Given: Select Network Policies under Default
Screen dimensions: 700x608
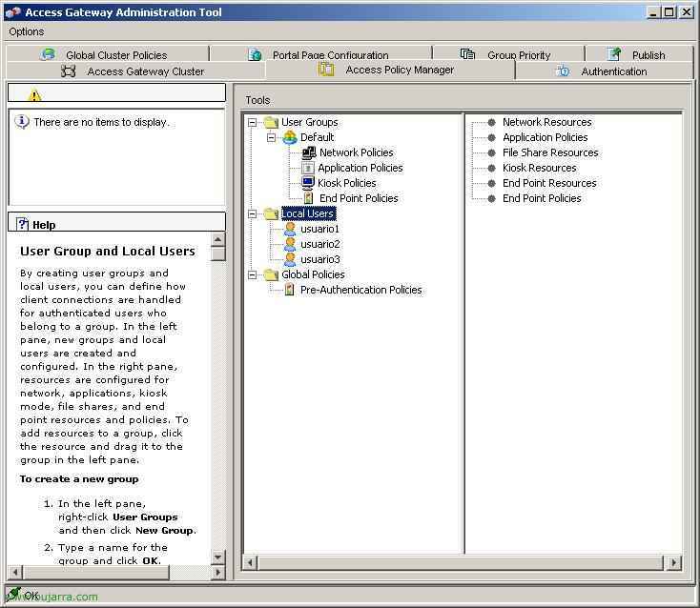Looking at the screenshot, I should tap(357, 152).
